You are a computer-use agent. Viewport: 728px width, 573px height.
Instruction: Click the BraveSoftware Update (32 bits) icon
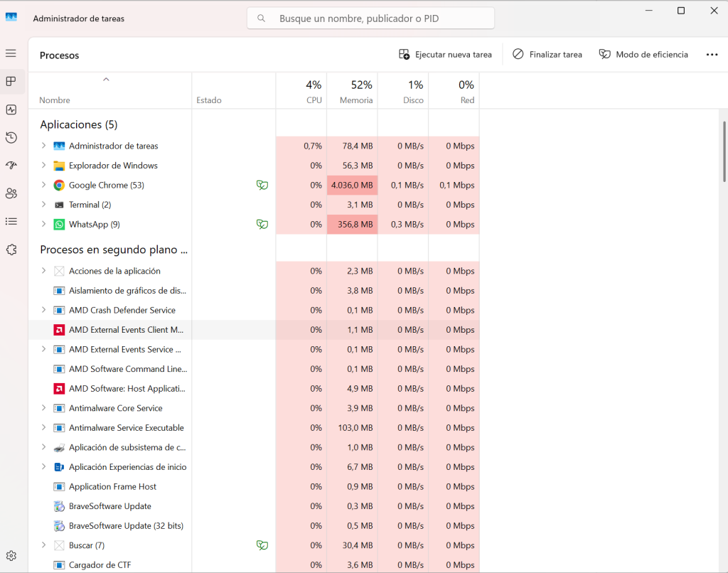(x=59, y=525)
